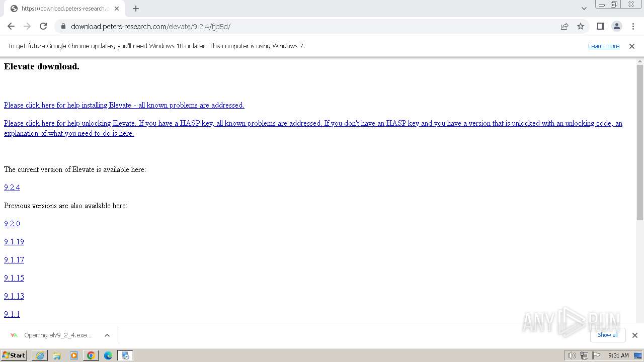Go forward to the next page
Viewport: 644px width, 362px height.
point(27,26)
